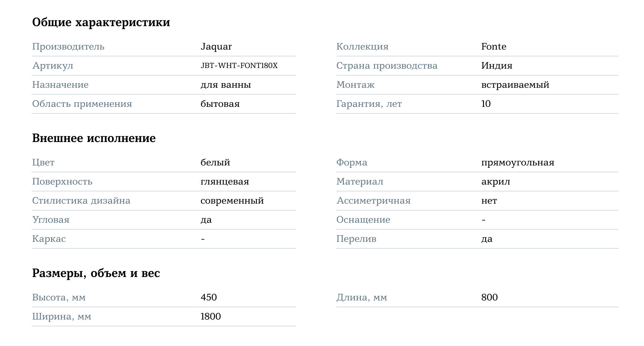Click the Гарантия, лет label

pos(369,104)
